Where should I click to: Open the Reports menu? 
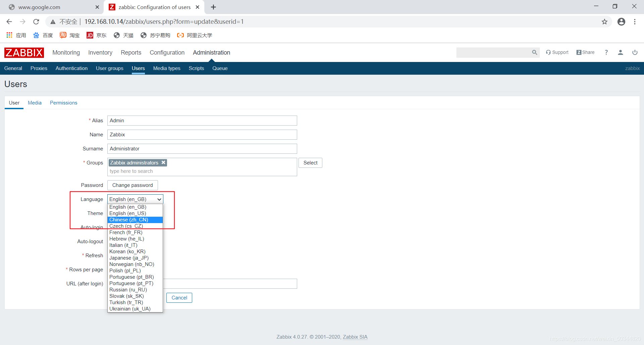[131, 53]
